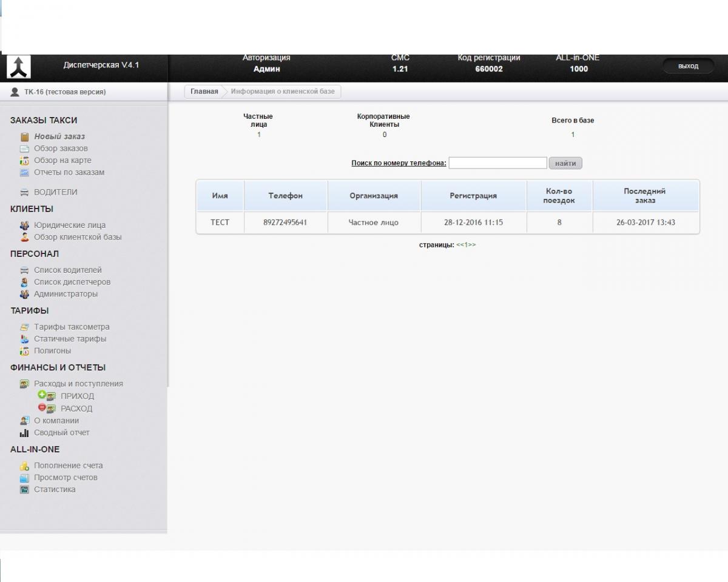Click the Список диспетчеров icon

coord(24,282)
